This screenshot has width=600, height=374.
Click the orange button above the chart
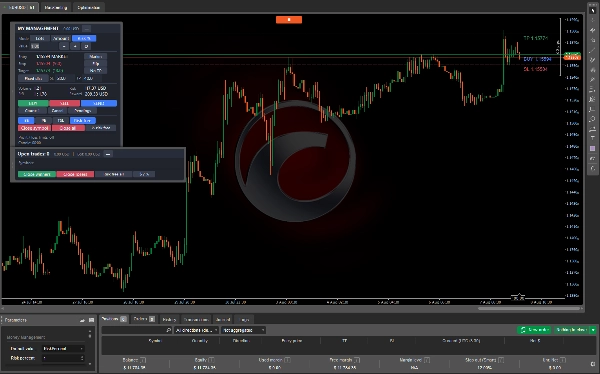click(289, 20)
